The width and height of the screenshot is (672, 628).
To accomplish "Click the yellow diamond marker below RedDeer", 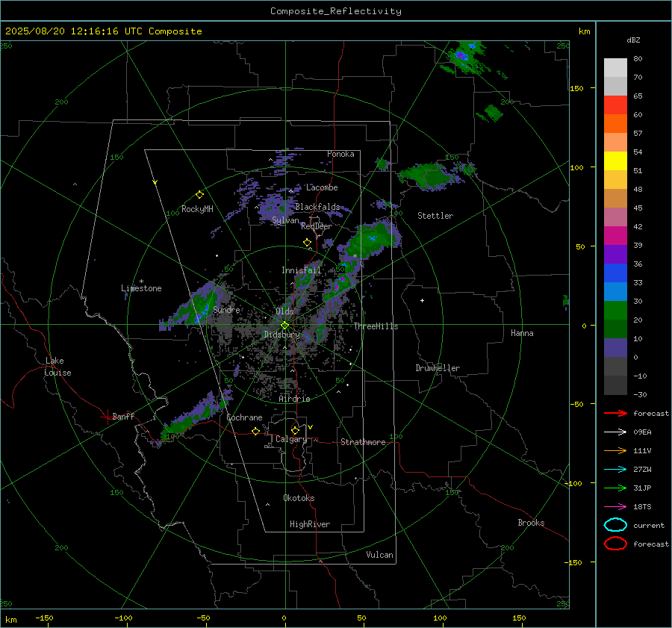I will point(307,243).
